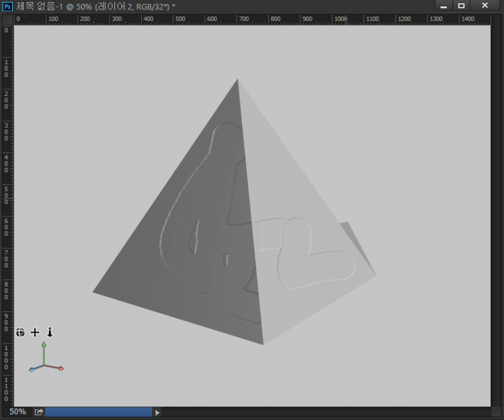Image resolution: width=504 pixels, height=420 pixels.
Task: Click the red X-axis arrow tip
Action: coord(61,368)
